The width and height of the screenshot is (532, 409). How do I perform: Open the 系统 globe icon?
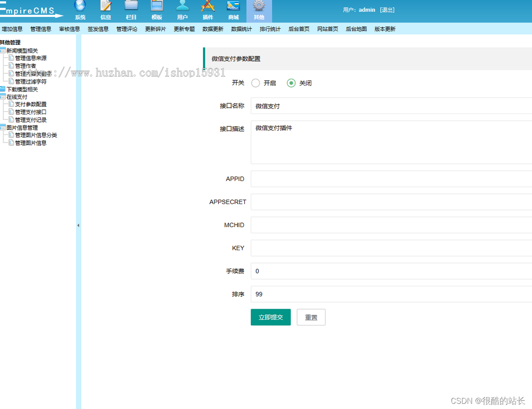(80, 6)
